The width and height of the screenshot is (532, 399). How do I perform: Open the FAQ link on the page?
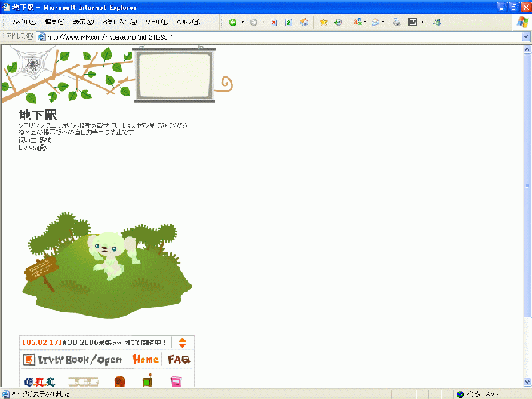[x=179, y=360]
